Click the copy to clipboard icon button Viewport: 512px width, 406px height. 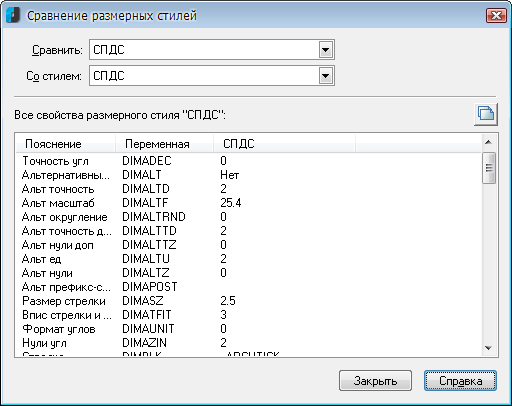[486, 114]
